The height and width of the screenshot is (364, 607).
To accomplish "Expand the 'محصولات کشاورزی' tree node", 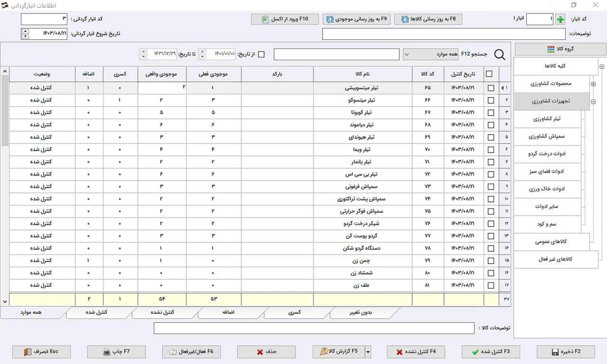I will pyautogui.click(x=593, y=84).
